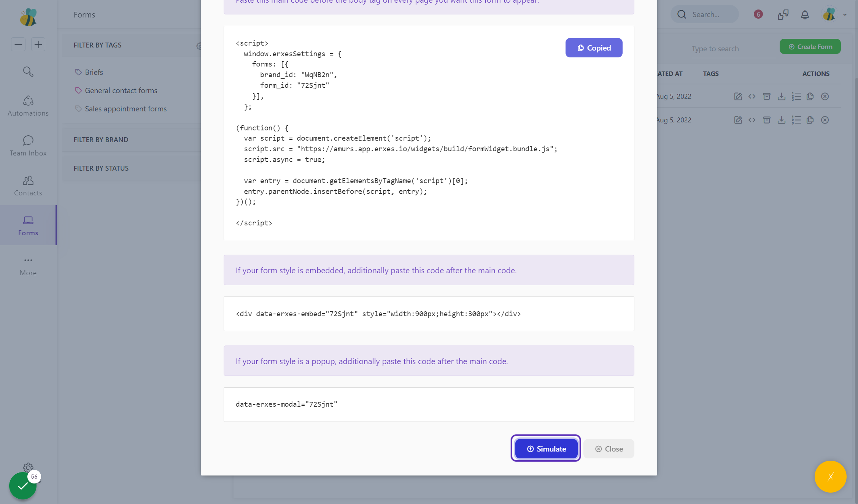Viewport: 858px width, 504px height.
Task: Open submissions list for first form row
Action: coord(796,97)
